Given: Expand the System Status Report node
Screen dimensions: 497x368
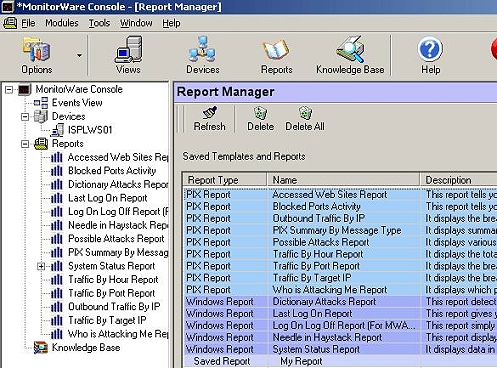Looking at the screenshot, I should tap(41, 266).
